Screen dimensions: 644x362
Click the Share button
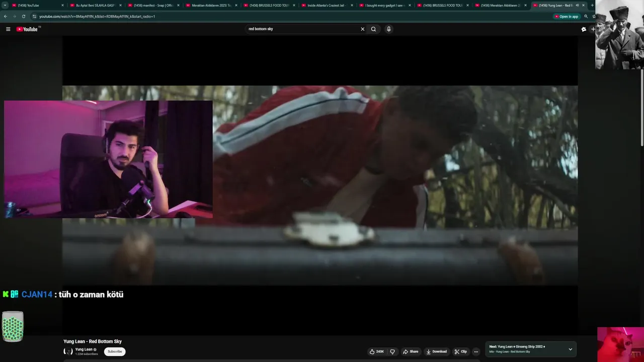tap(411, 351)
